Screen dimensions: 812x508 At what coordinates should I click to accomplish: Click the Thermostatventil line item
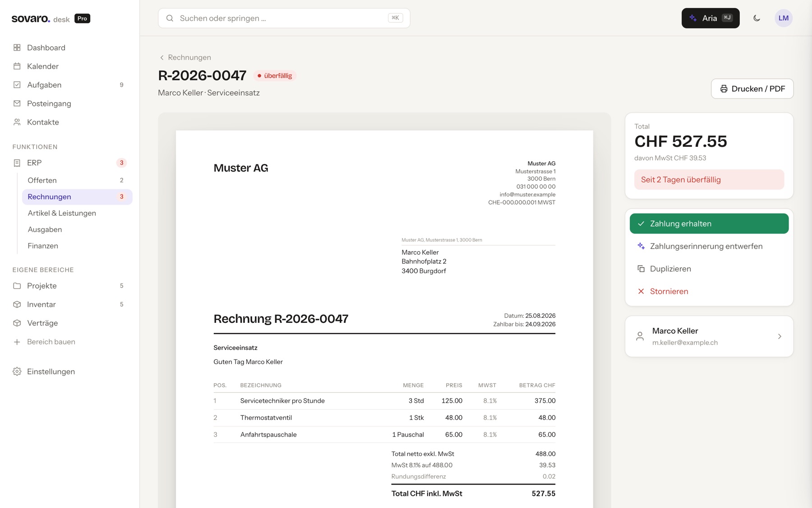pos(384,418)
